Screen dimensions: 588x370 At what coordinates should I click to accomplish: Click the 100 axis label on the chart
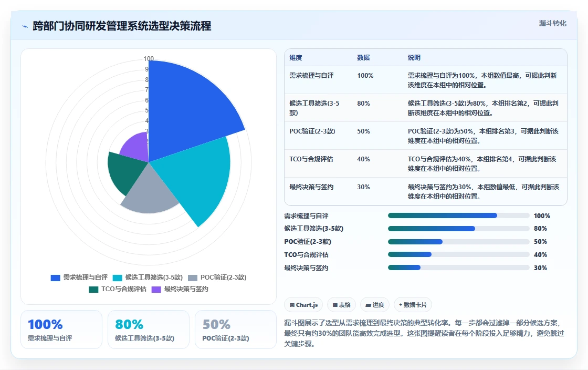(149, 58)
